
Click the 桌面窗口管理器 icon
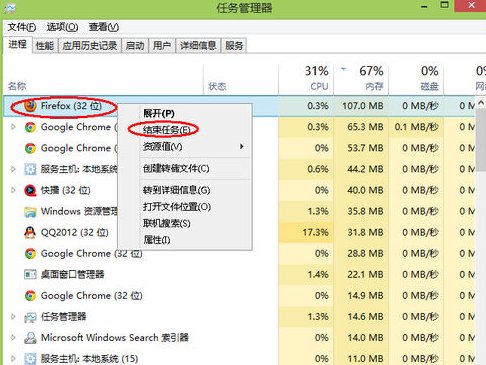pos(30,275)
